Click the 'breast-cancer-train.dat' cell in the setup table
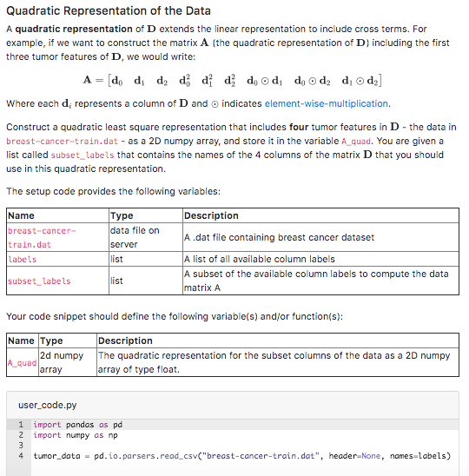 click(x=57, y=237)
